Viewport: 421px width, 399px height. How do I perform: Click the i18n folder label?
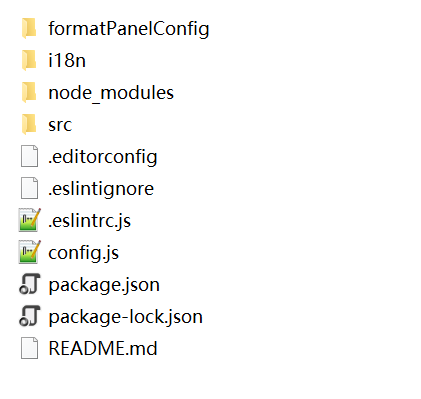tap(67, 60)
